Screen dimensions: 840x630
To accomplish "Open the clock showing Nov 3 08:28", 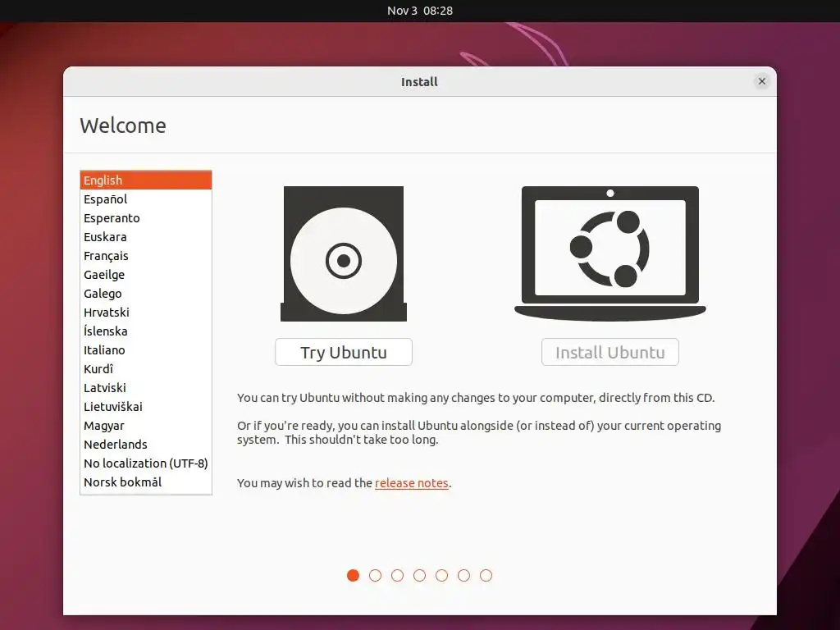I will point(420,11).
